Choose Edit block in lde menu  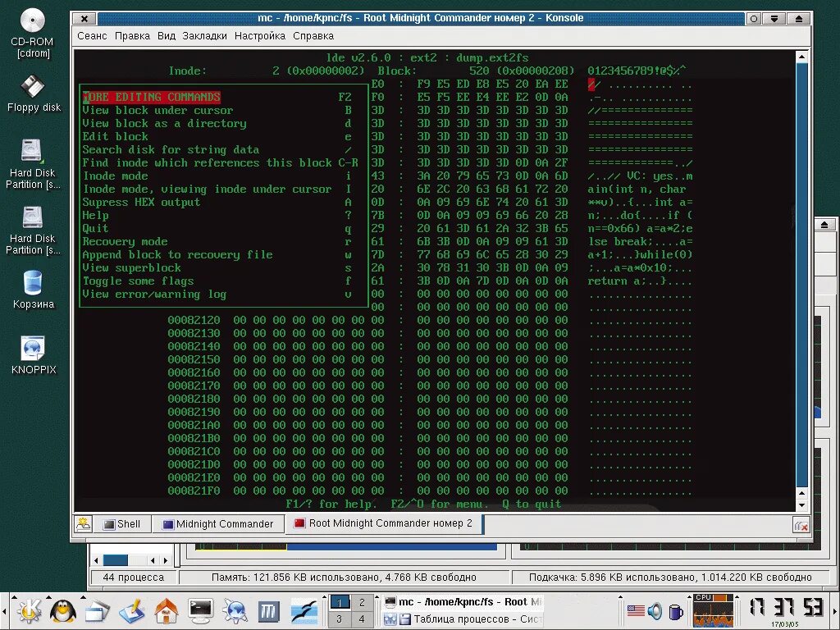tap(217, 137)
